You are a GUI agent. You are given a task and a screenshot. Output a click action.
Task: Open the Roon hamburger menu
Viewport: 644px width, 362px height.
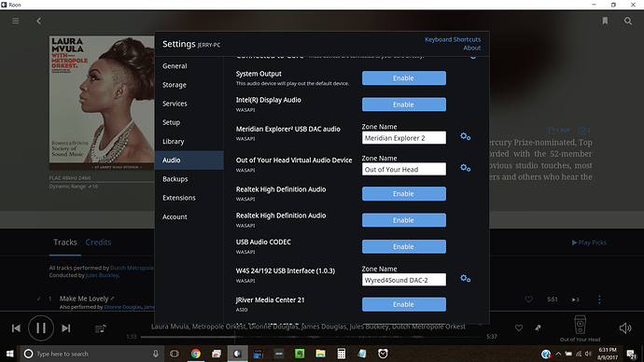[16, 21]
